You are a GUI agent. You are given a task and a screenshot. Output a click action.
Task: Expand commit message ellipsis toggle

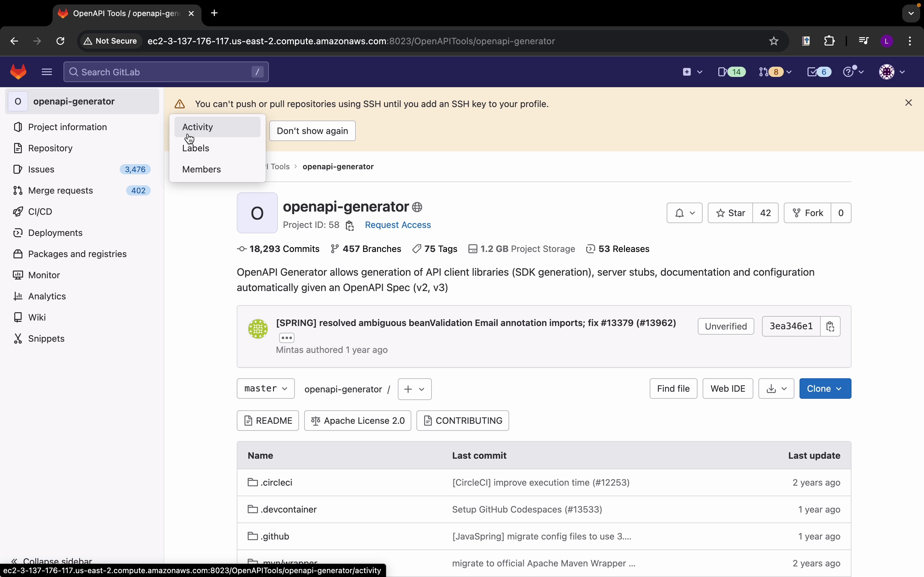coord(287,338)
